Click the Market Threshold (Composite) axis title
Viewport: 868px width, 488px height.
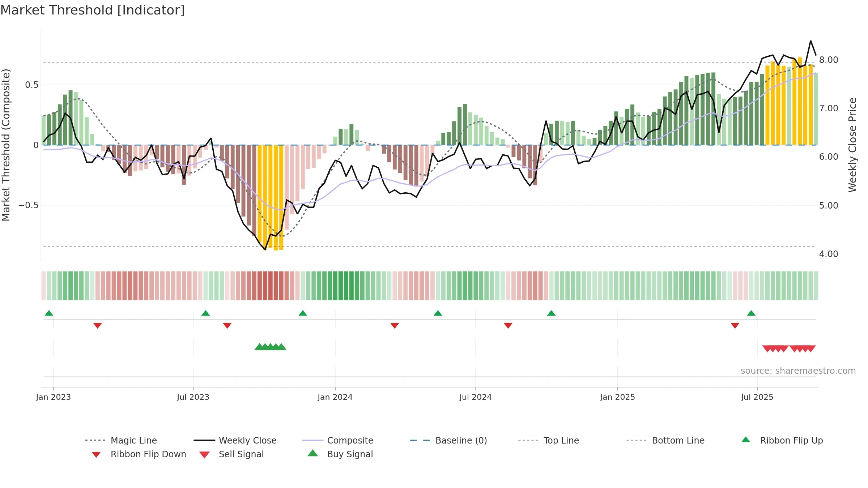tap(6, 145)
